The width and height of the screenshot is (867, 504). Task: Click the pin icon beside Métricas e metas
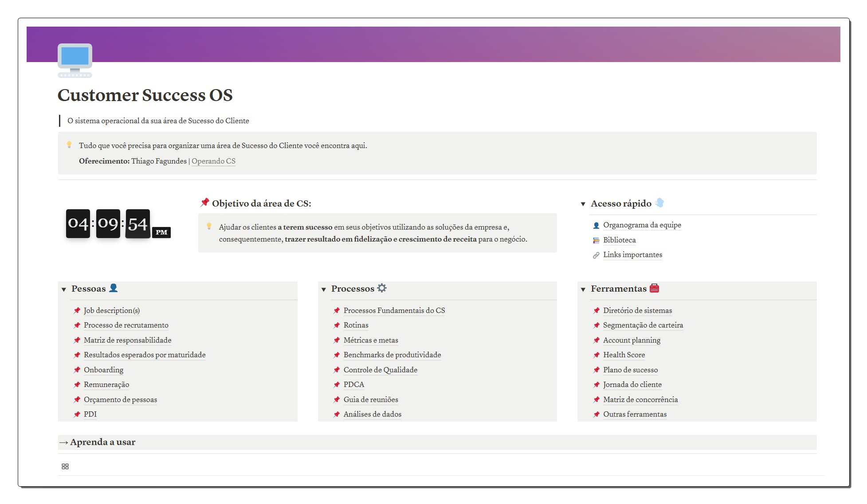click(337, 340)
